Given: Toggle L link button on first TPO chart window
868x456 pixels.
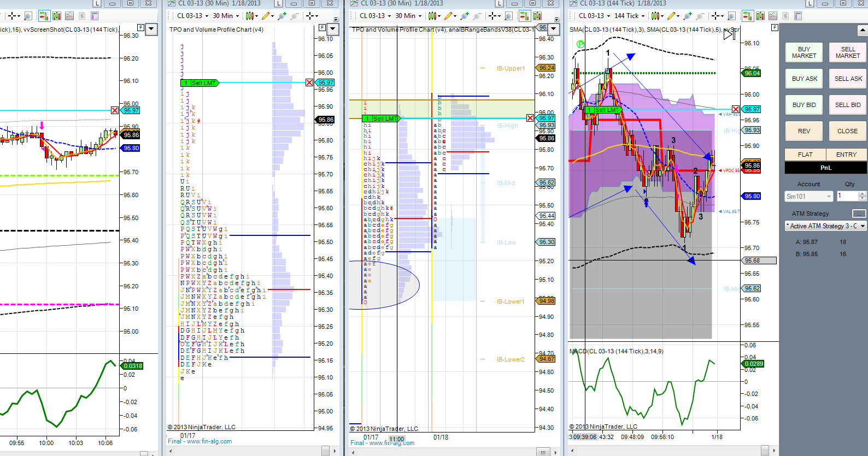Looking at the screenshot, I should coord(279,3).
